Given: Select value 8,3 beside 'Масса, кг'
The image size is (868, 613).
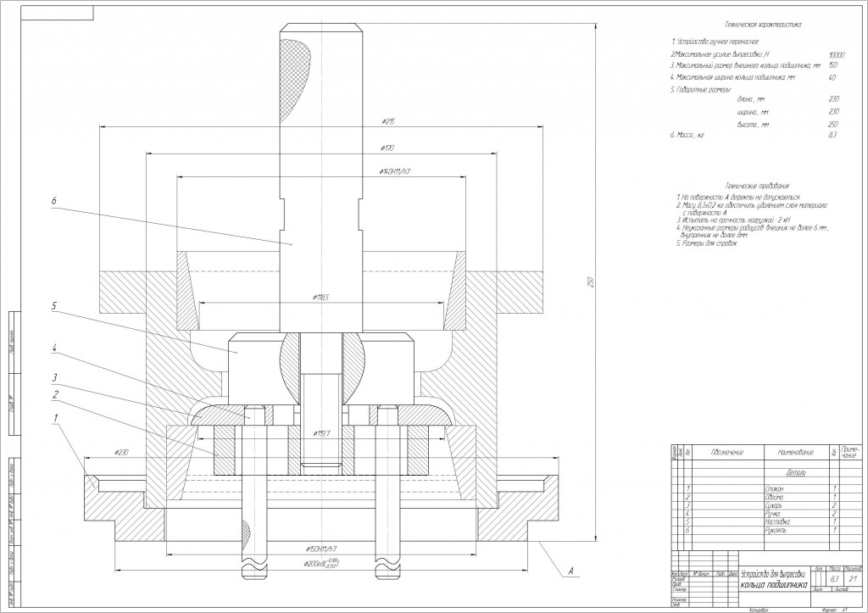Looking at the screenshot, I should 832,135.
